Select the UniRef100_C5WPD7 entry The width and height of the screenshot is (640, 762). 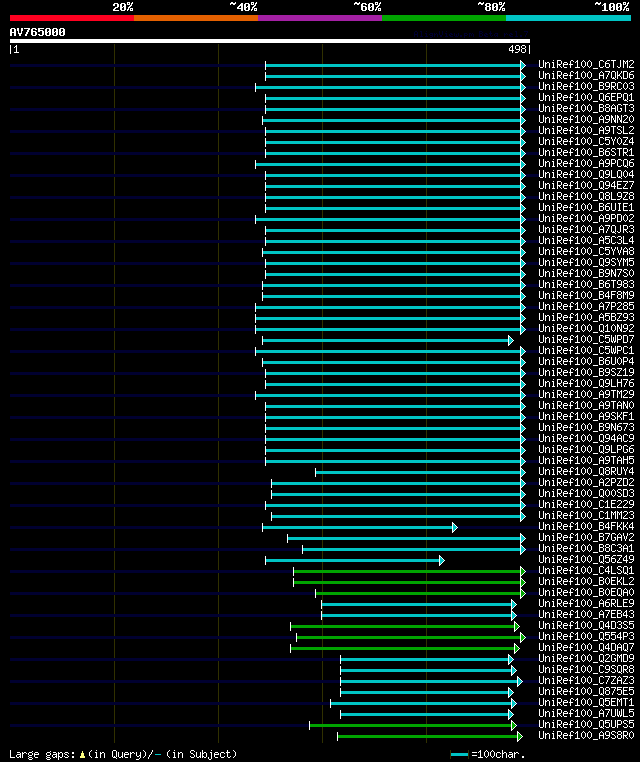(586, 339)
